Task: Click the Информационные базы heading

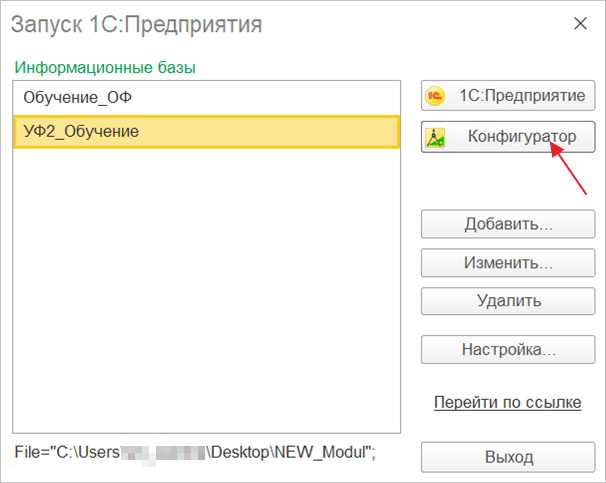Action: point(105,68)
